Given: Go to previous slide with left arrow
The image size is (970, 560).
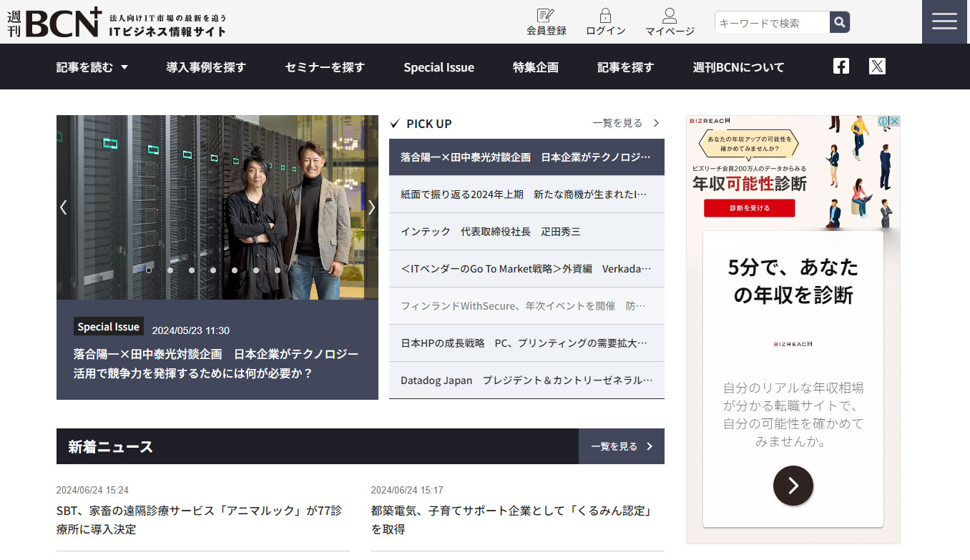Looking at the screenshot, I should [64, 207].
